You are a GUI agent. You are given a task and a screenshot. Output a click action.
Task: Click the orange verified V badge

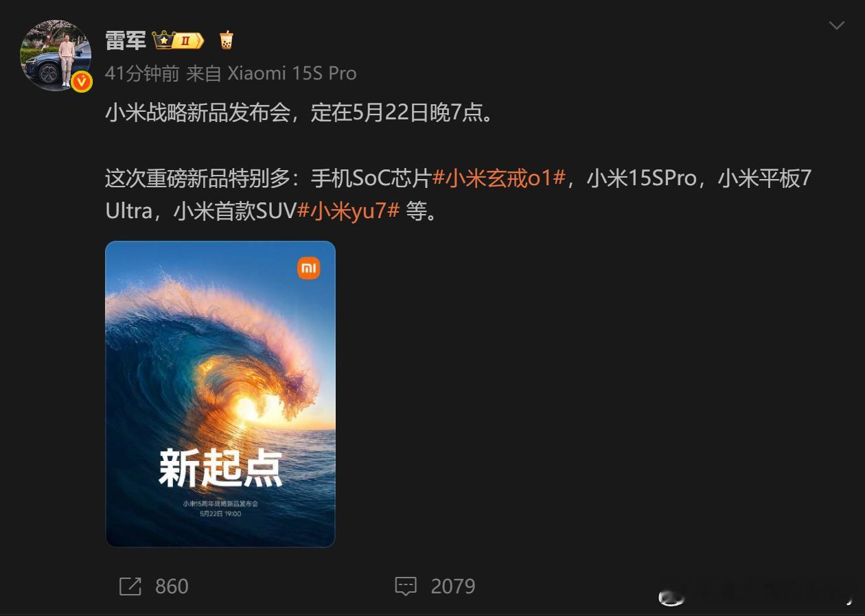click(x=82, y=82)
